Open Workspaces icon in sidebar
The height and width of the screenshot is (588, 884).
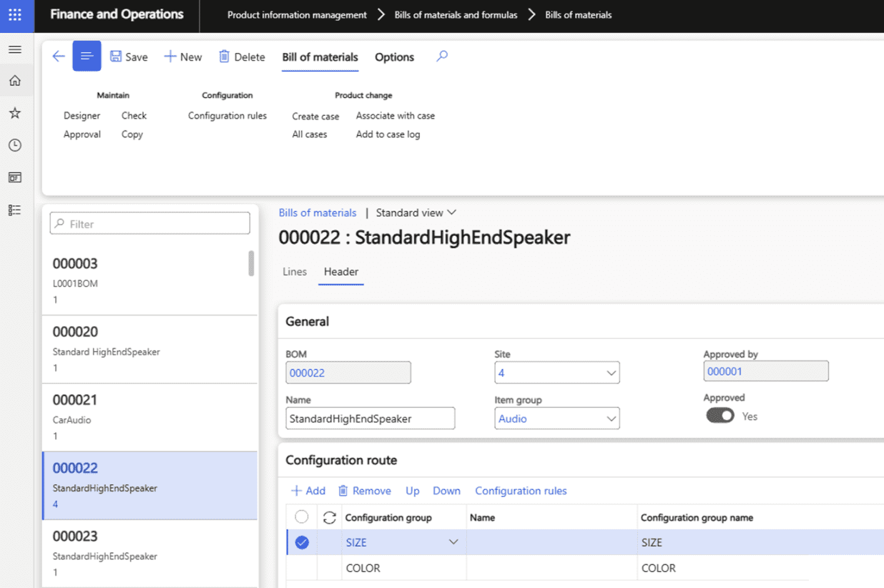tap(15, 177)
